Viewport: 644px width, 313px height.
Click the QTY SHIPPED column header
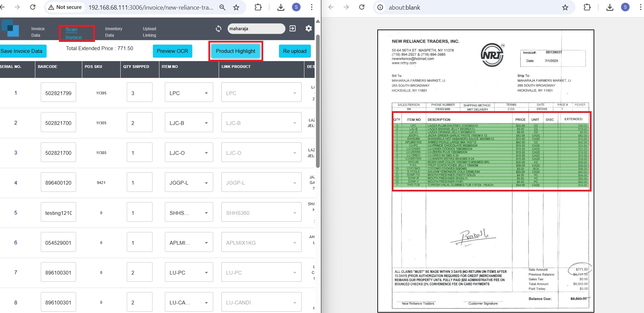(136, 67)
